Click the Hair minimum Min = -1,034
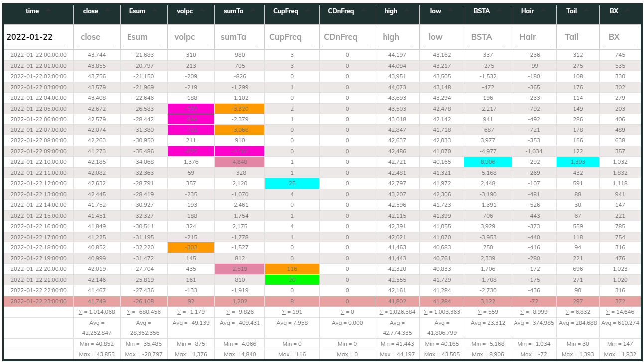The image size is (644, 362). coord(534,344)
